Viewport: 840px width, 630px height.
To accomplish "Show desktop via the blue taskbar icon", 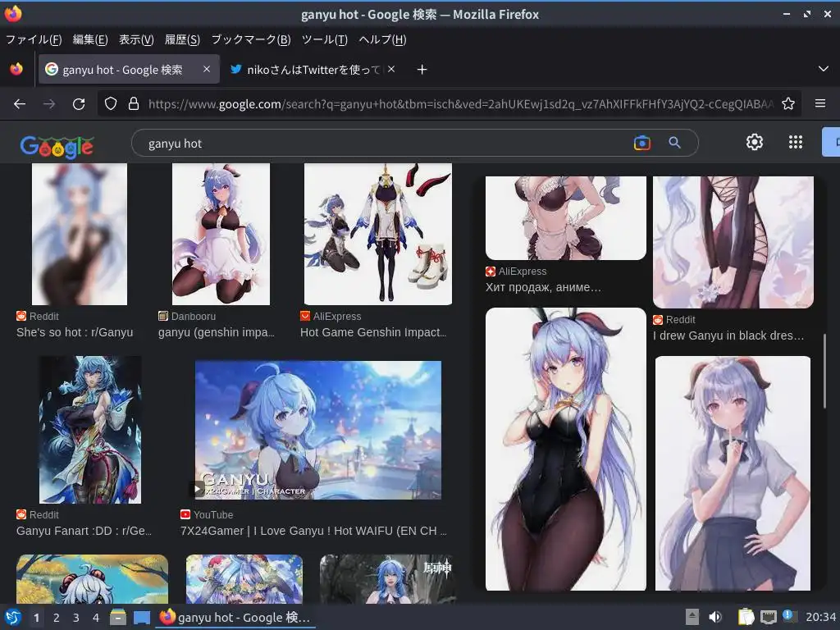I will tap(142, 618).
